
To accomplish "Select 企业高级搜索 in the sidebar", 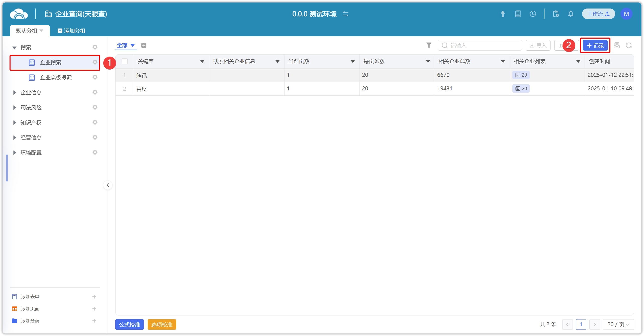I will [x=55, y=78].
